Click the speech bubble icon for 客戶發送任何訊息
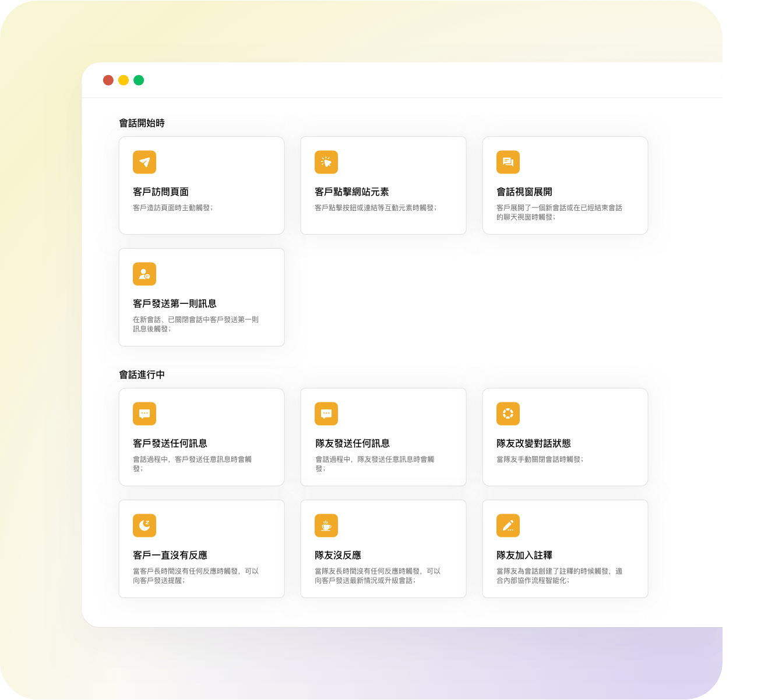 tap(145, 414)
